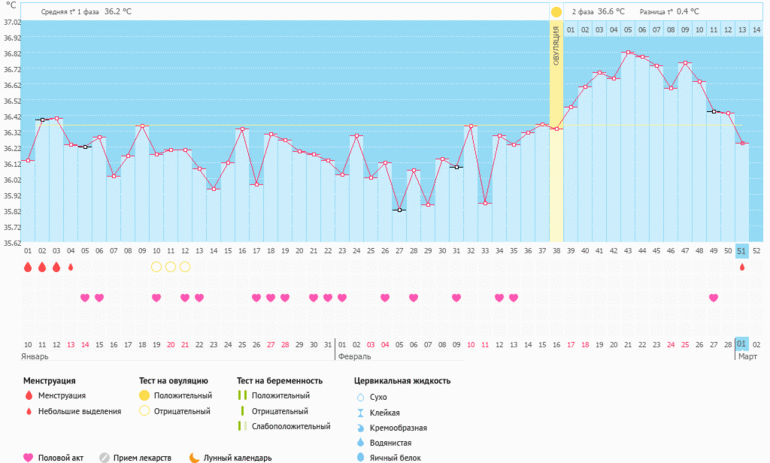Select the highlighted cycle day 51 cell
770x463 pixels.
tap(742, 251)
